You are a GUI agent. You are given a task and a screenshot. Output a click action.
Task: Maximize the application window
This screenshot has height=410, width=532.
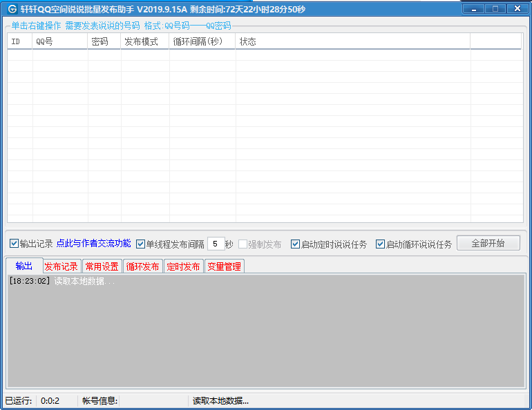click(x=495, y=8)
